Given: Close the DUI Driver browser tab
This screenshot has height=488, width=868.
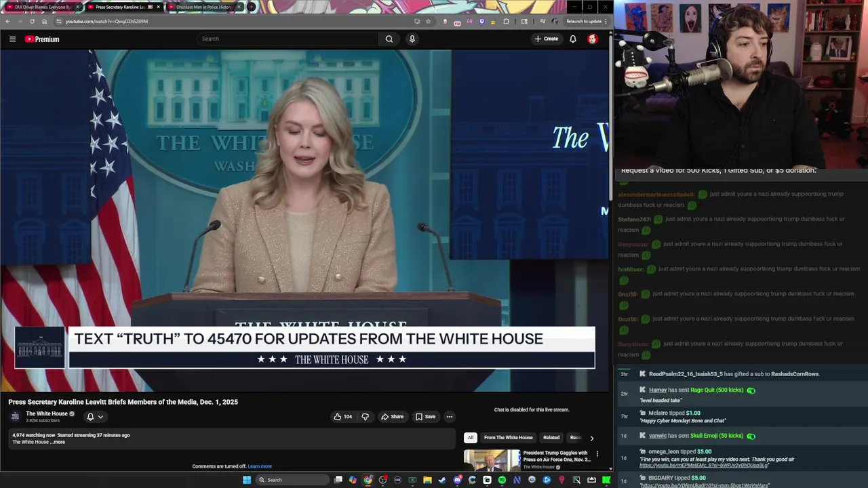Looking at the screenshot, I should coord(78,7).
